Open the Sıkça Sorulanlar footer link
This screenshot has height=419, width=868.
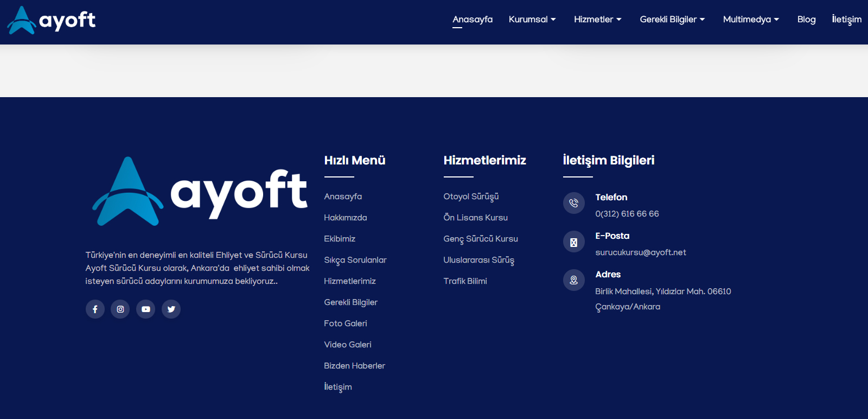click(355, 260)
